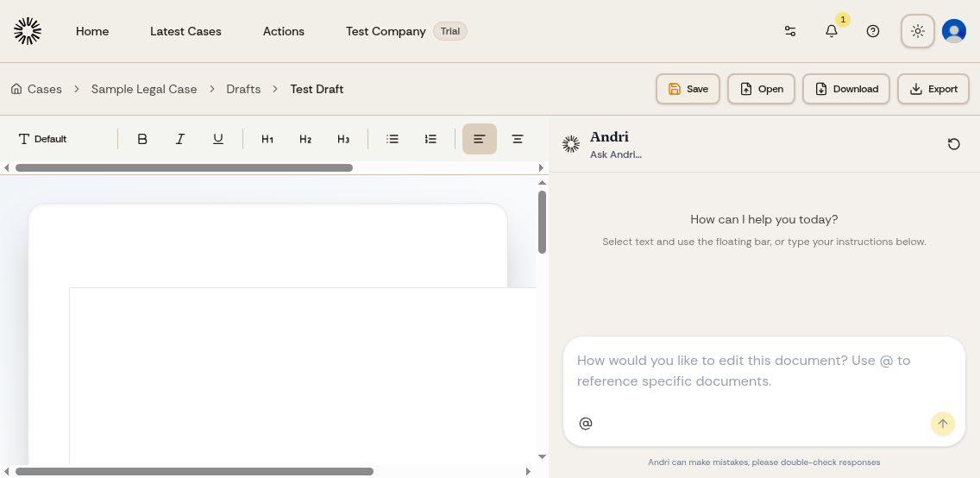
Task: Toggle light/dark theme sun button
Action: (x=918, y=31)
